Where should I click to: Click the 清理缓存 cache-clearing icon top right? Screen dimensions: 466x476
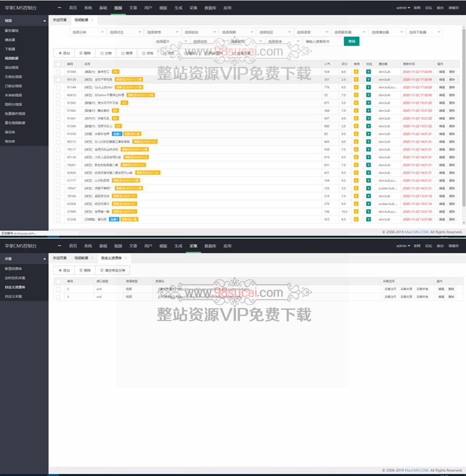[x=455, y=8]
